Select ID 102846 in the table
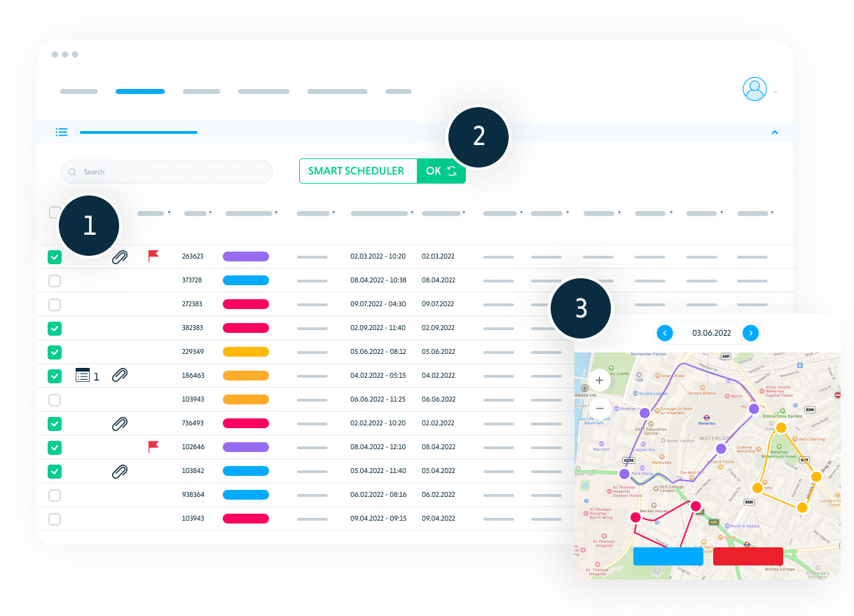The image size is (854, 616). click(192, 447)
